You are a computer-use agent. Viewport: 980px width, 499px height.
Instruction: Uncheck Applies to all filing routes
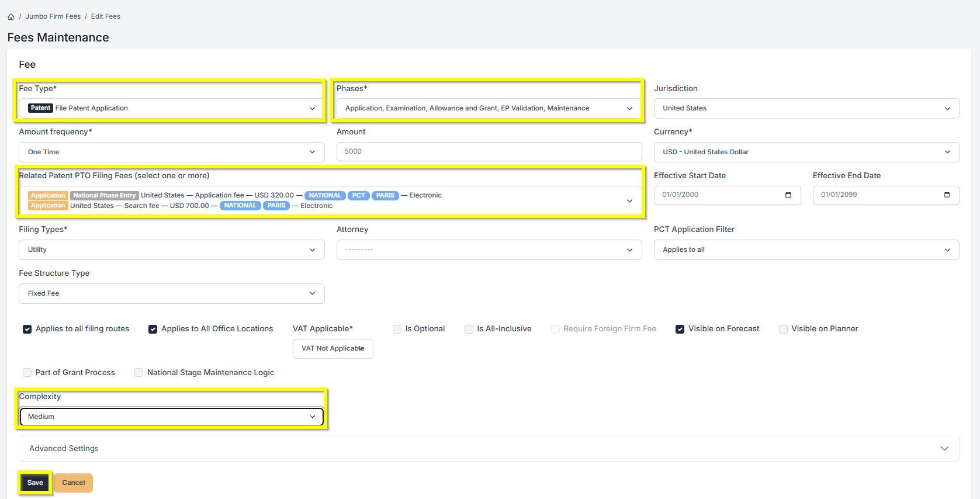(27, 329)
